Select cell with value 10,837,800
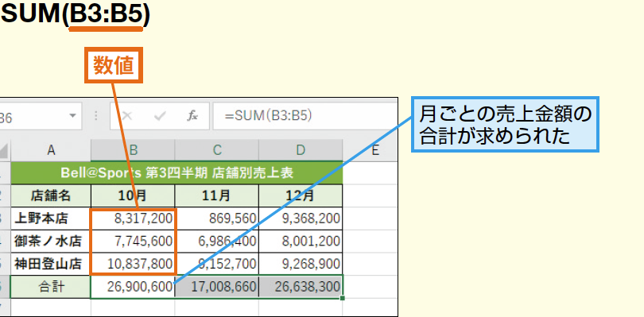Screen dimensions: 644x317 point(133,264)
